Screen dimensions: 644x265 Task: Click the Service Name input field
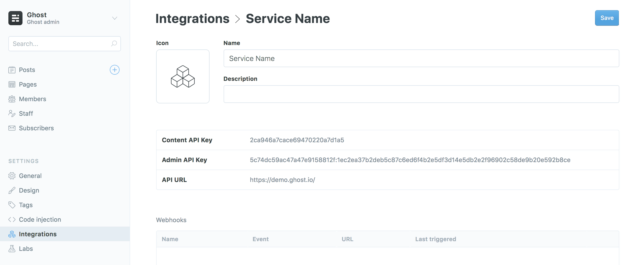(x=421, y=58)
